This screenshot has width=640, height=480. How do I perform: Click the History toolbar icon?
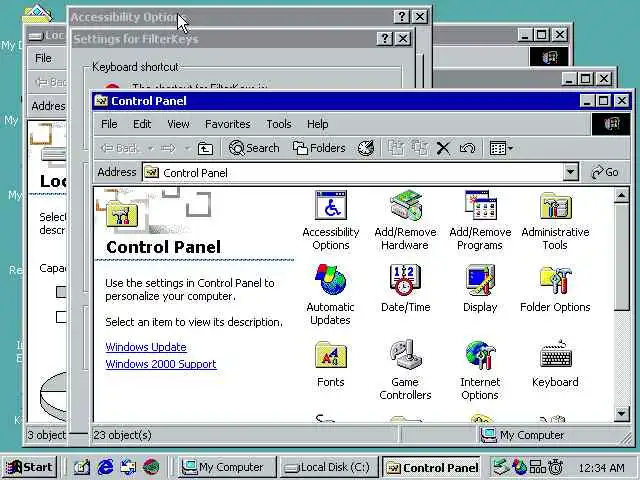pos(366,148)
